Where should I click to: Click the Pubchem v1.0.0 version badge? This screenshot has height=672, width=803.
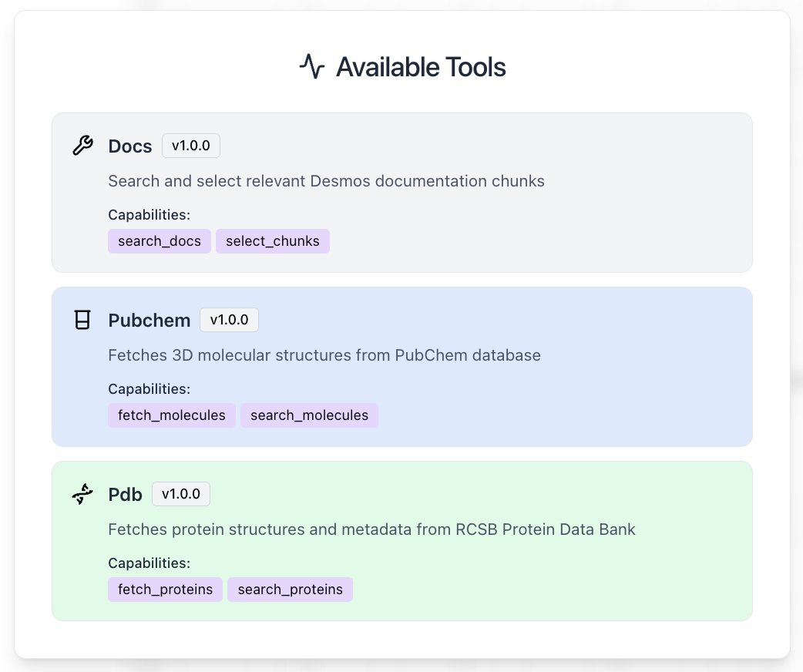229,320
